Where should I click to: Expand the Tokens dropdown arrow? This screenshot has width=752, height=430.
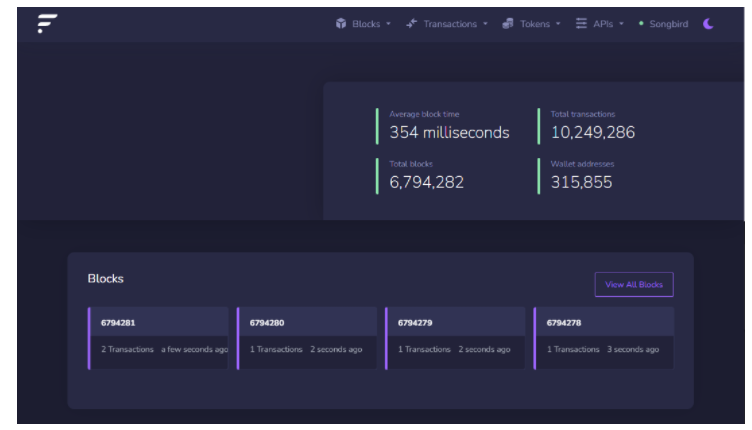558,24
